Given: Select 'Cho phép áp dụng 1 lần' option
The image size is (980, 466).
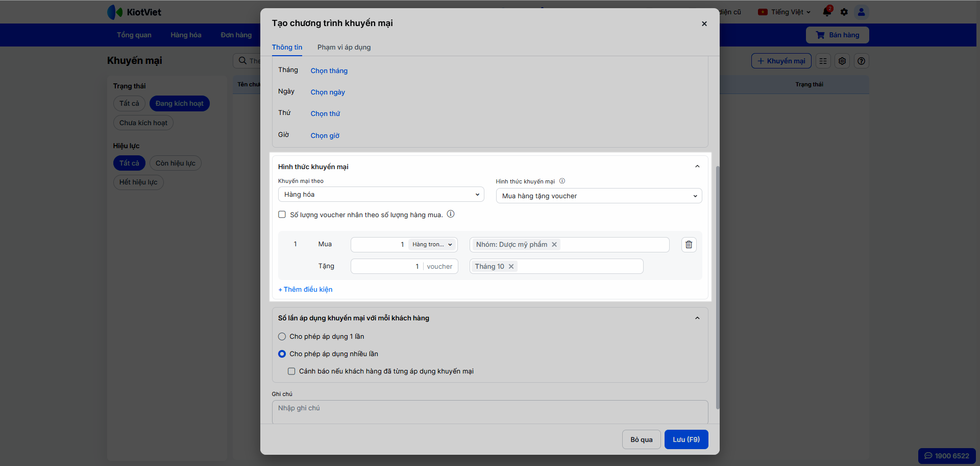Looking at the screenshot, I should coord(282,337).
